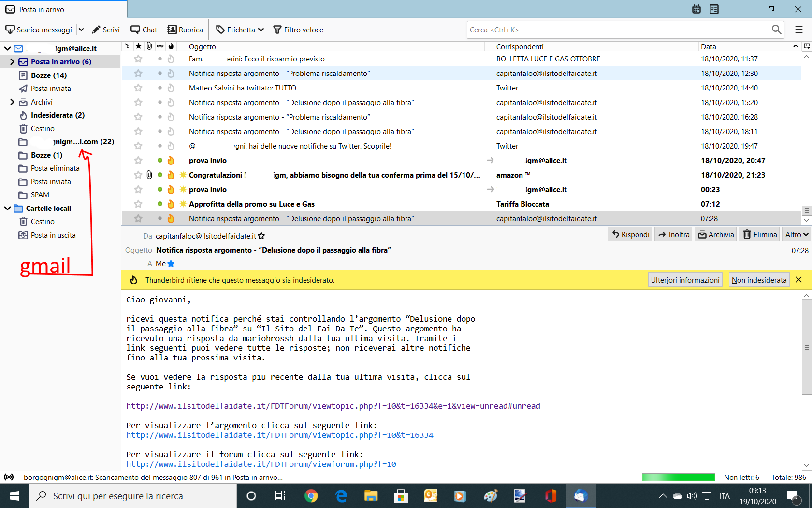Screen dimensions: 812x508
Task: Open the tasks icon in title bar
Action: pos(714,9)
